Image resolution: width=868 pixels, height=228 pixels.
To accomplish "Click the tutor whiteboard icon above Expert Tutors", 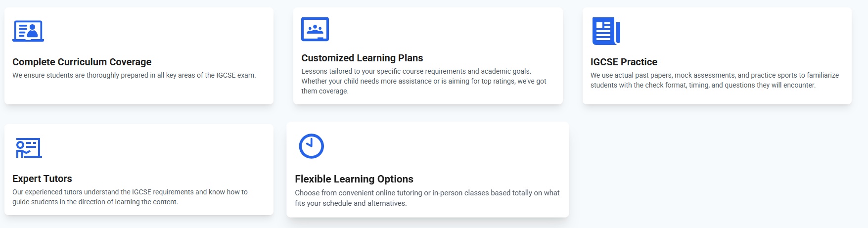I will 29,148.
